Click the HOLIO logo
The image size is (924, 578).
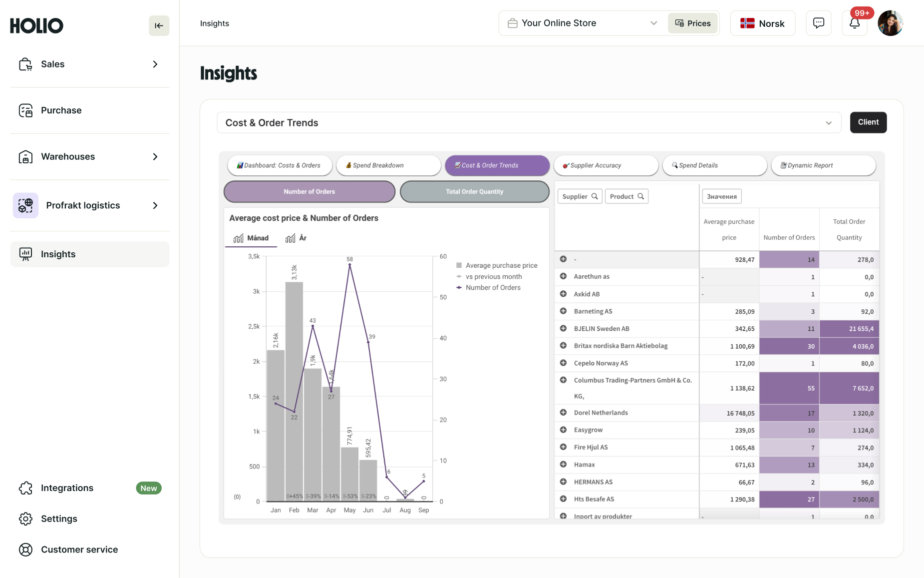tap(36, 25)
